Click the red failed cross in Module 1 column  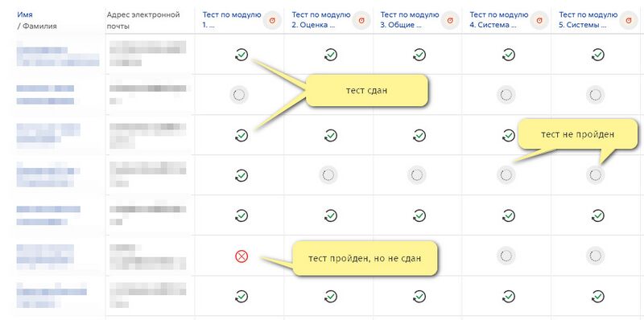[242, 256]
